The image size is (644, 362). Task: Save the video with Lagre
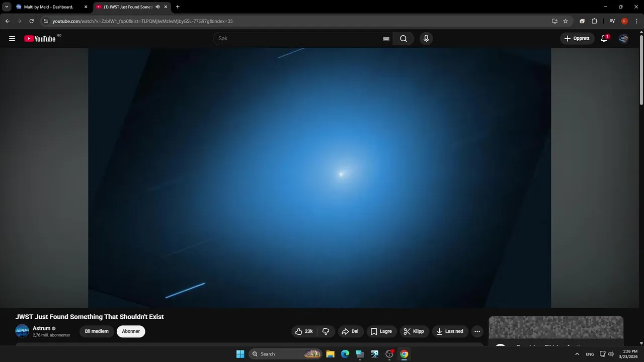pyautogui.click(x=381, y=331)
